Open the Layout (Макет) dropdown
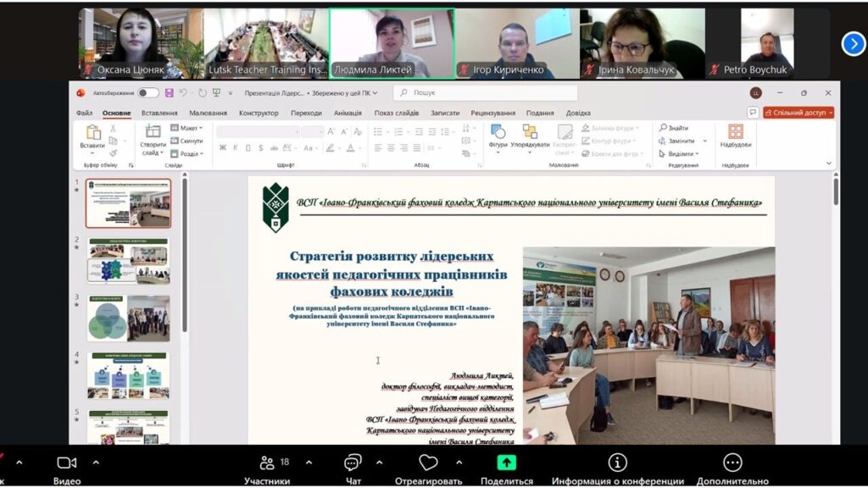 187,128
